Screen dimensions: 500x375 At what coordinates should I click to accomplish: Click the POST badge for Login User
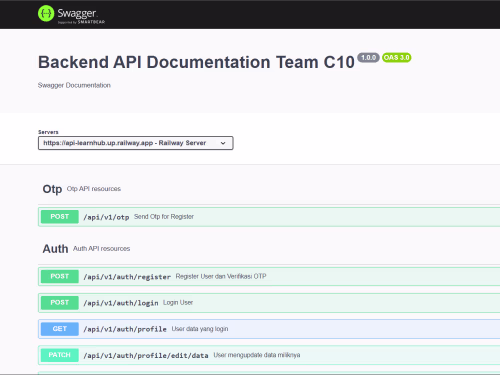60,303
